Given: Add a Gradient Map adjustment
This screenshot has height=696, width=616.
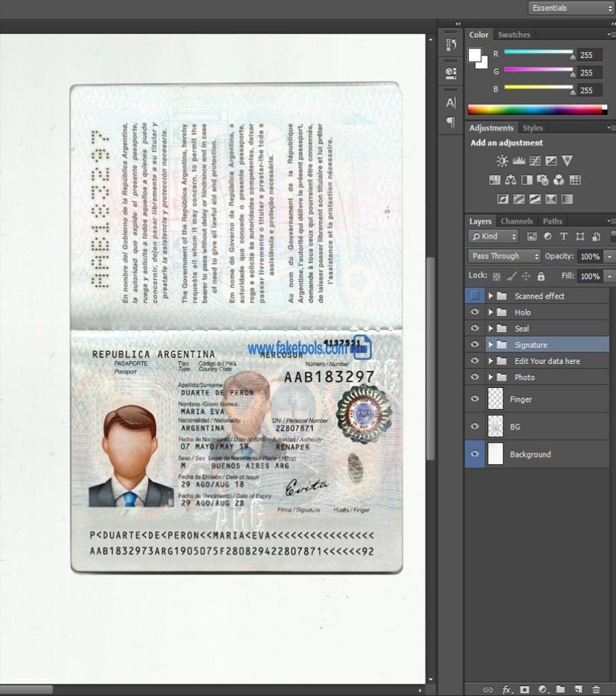Looking at the screenshot, I should pyautogui.click(x=567, y=199).
